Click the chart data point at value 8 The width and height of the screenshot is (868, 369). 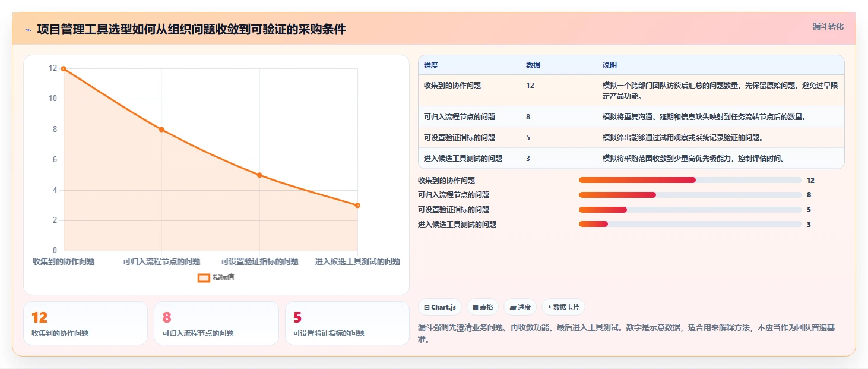tap(161, 130)
